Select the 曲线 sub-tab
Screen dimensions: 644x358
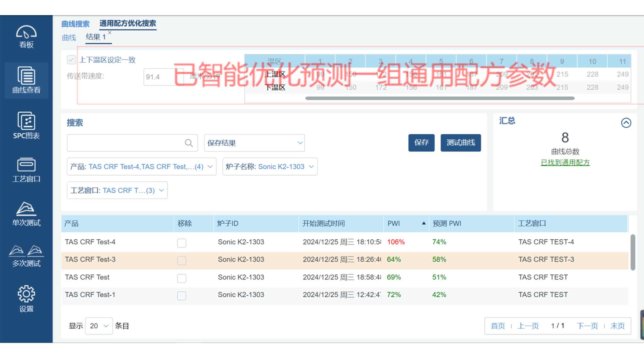(x=69, y=38)
